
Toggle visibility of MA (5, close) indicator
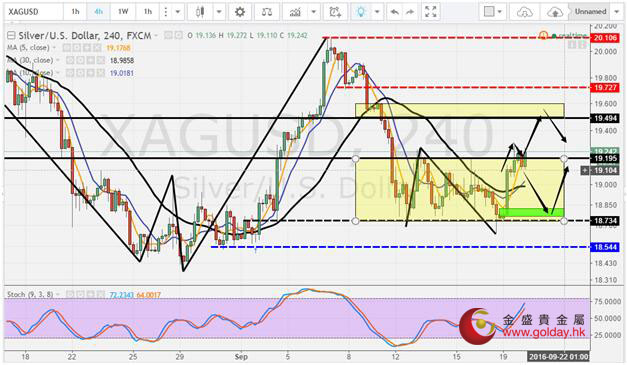point(66,48)
